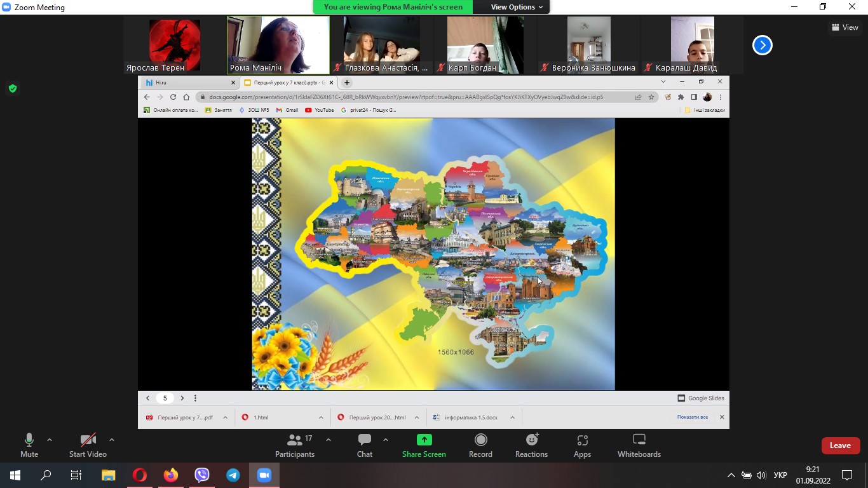Show next participants with blue arrow
The image size is (868, 488).
coord(763,45)
